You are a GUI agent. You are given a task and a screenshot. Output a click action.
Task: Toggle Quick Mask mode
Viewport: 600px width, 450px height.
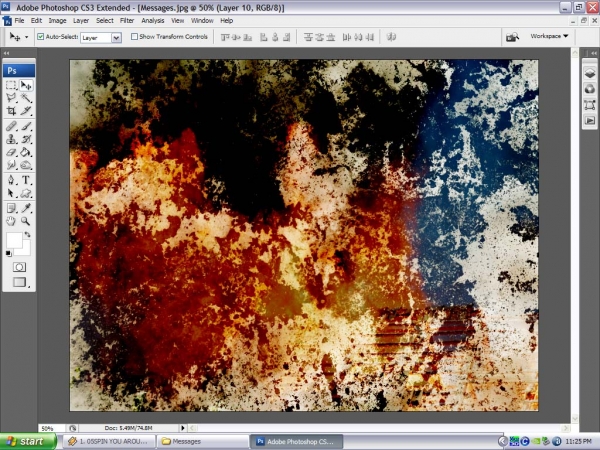(19, 267)
